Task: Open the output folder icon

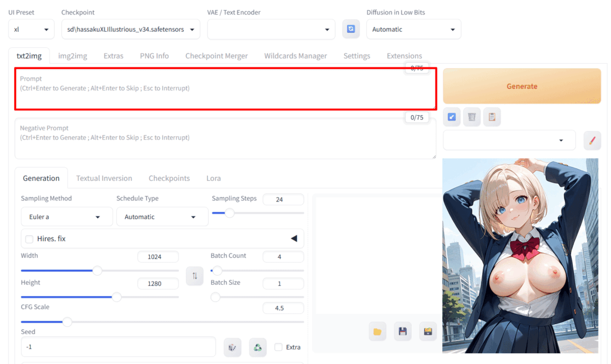Action: (377, 331)
